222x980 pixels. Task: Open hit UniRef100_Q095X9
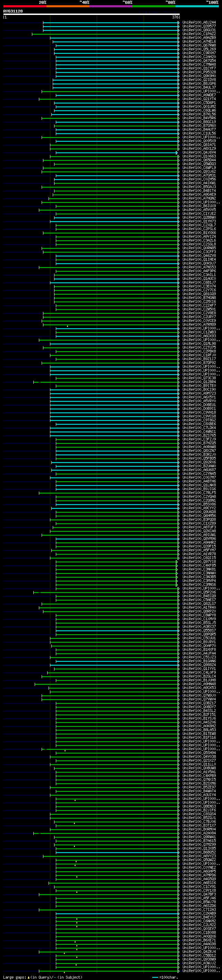pyautogui.click(x=199, y=141)
